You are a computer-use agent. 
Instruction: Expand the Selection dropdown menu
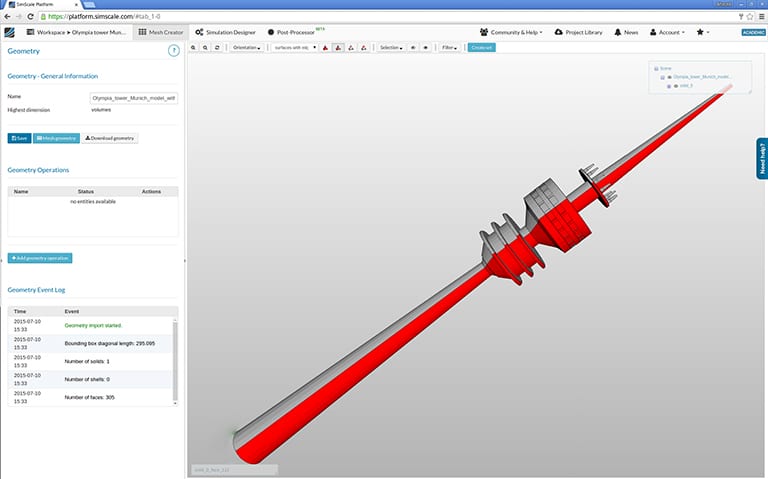click(390, 47)
